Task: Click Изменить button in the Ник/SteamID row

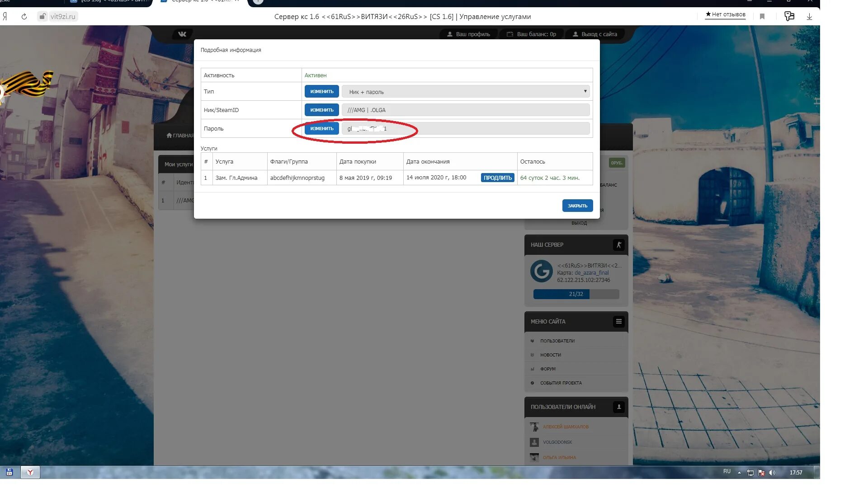Action: coord(321,110)
